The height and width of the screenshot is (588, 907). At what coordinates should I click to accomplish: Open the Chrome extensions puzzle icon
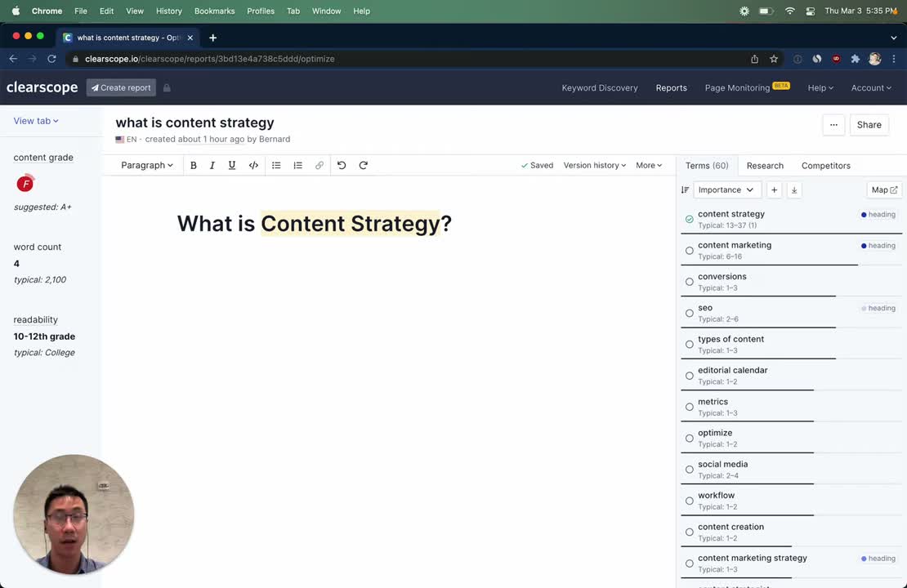point(855,59)
